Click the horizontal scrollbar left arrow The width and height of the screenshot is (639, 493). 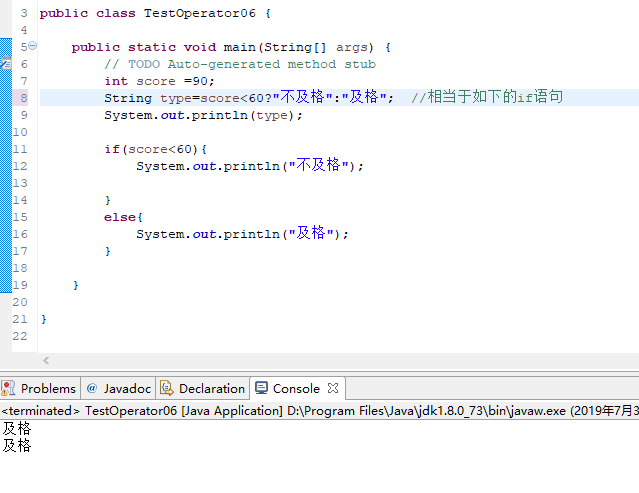46,361
